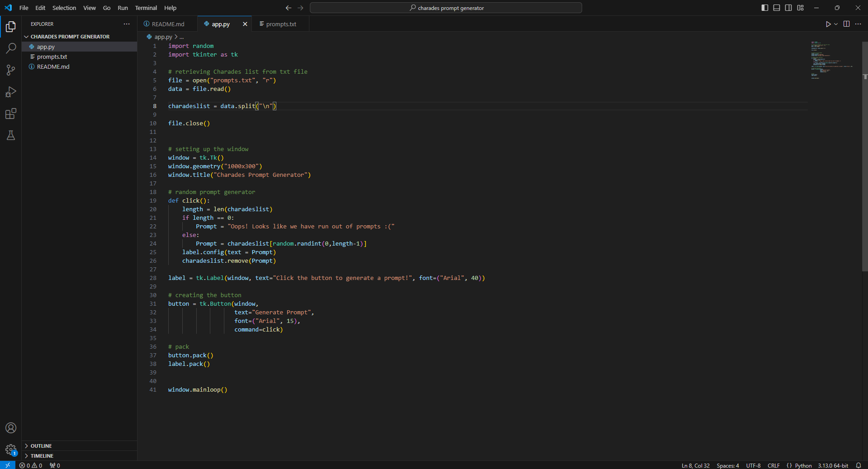Screen dimensions: 868x469
Task: Click the ports forwarded status indicator
Action: [55, 465]
